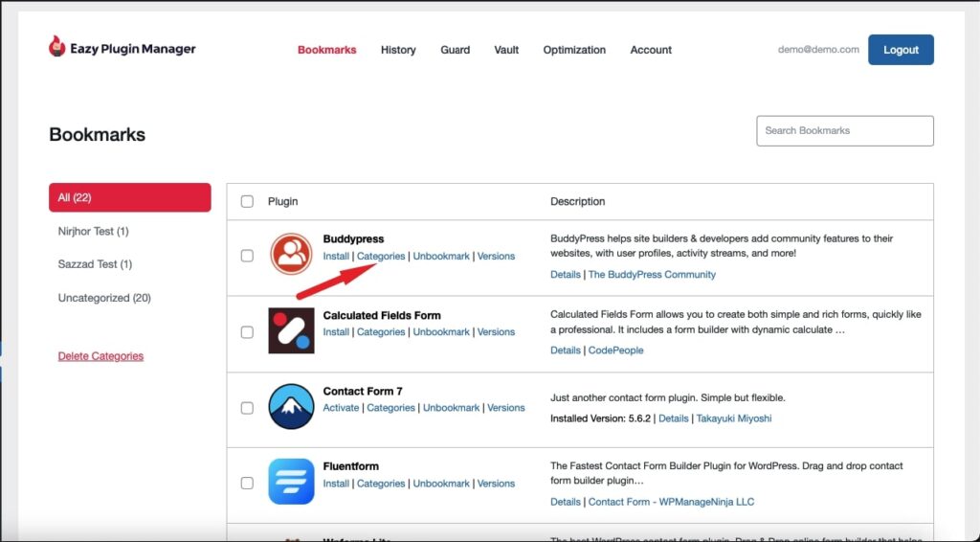Click the Contact Form 7 title
The width and height of the screenshot is (980, 542).
[x=363, y=392]
